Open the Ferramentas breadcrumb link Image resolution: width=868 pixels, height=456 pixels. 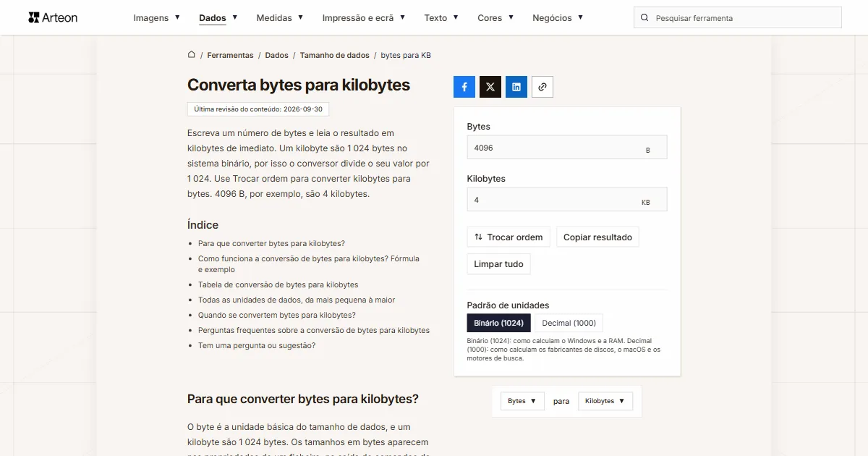point(230,55)
